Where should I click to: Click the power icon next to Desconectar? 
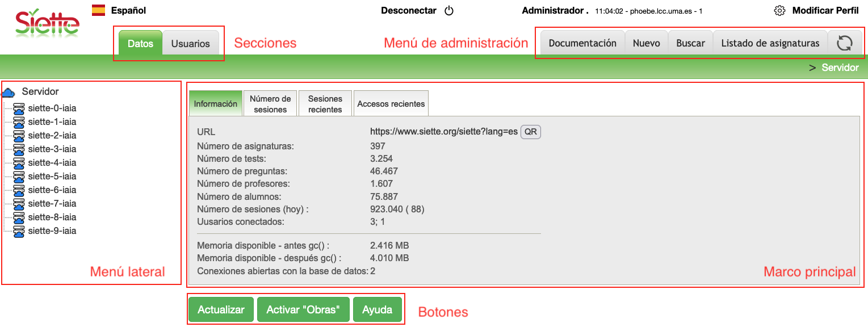[x=449, y=11]
